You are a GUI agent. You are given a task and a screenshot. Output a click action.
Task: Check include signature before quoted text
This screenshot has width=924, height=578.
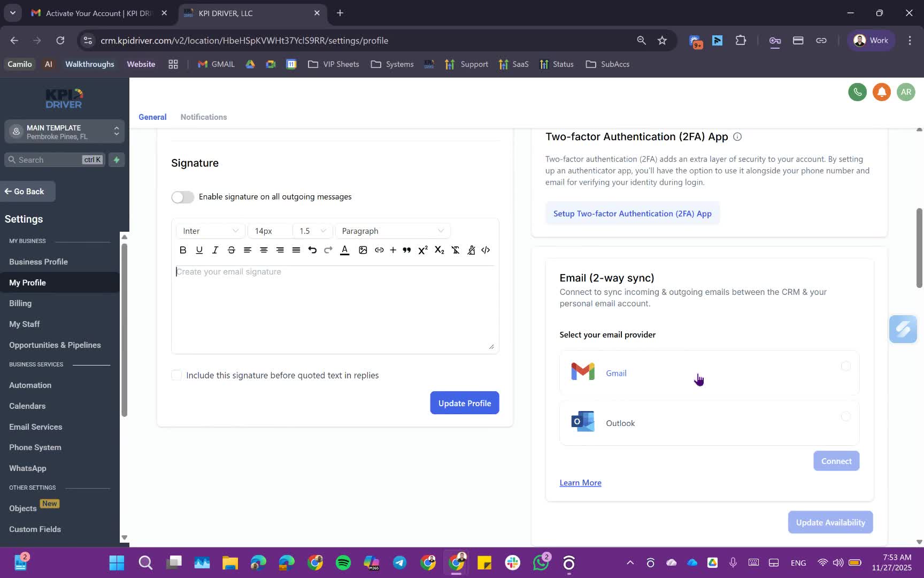[176, 375]
